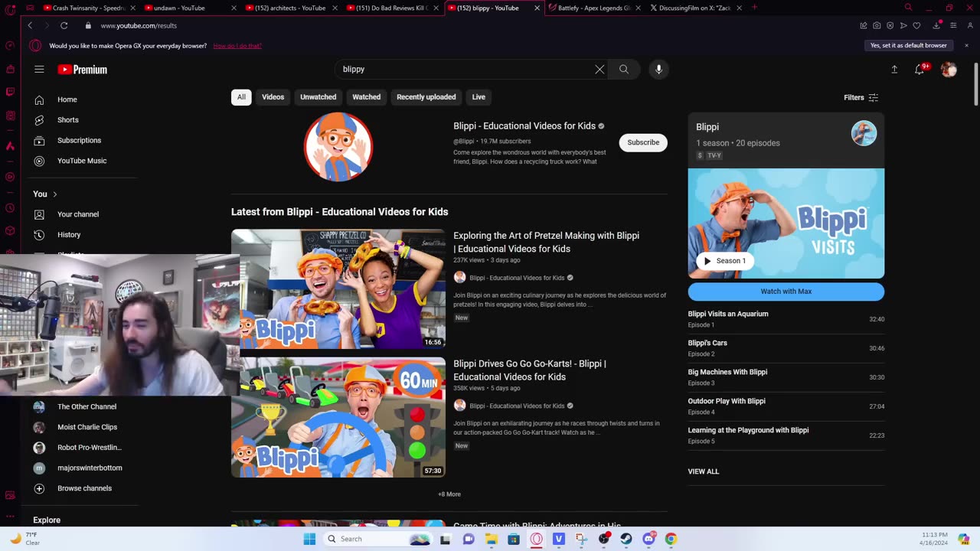
Task: Click Yes, set it as default browser
Action: [908, 45]
